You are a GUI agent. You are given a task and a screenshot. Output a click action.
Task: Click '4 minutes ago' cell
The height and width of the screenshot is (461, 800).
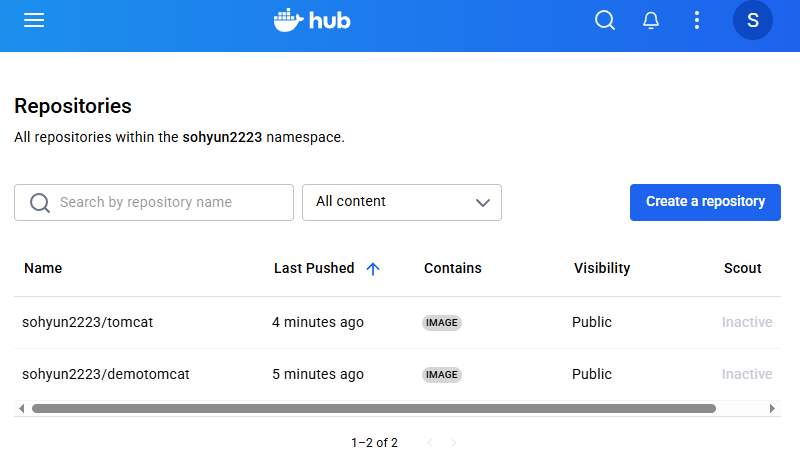[318, 322]
